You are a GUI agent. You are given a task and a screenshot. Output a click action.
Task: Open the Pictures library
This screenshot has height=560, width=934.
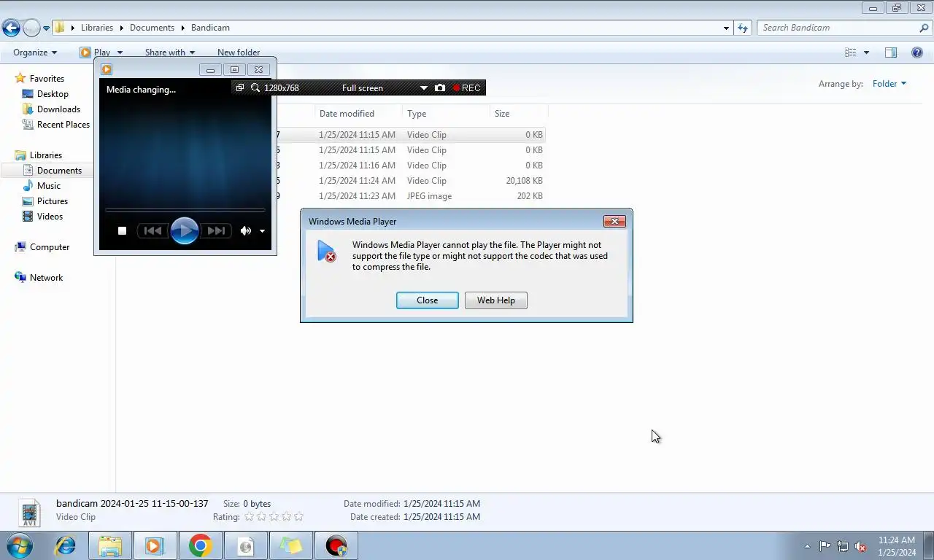[x=53, y=201]
